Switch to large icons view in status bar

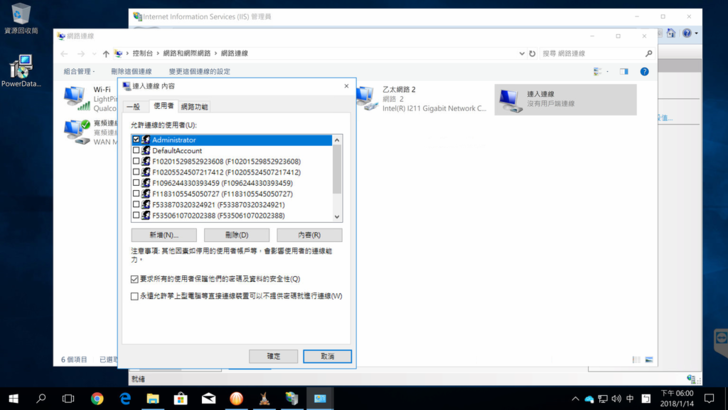[x=649, y=359]
